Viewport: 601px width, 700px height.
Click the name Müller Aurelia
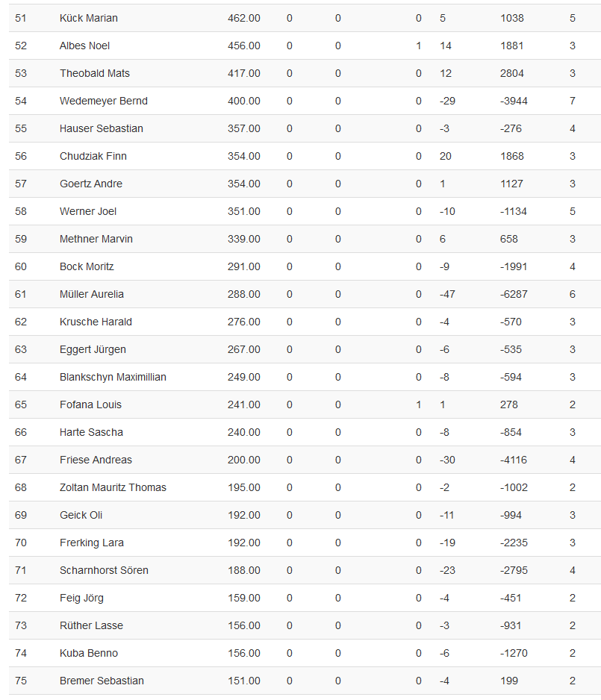coord(92,294)
